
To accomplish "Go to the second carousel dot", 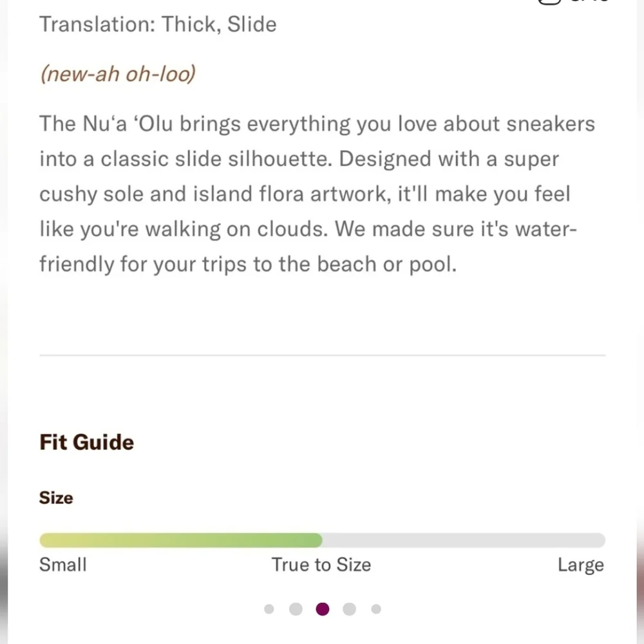I will coord(296,609).
